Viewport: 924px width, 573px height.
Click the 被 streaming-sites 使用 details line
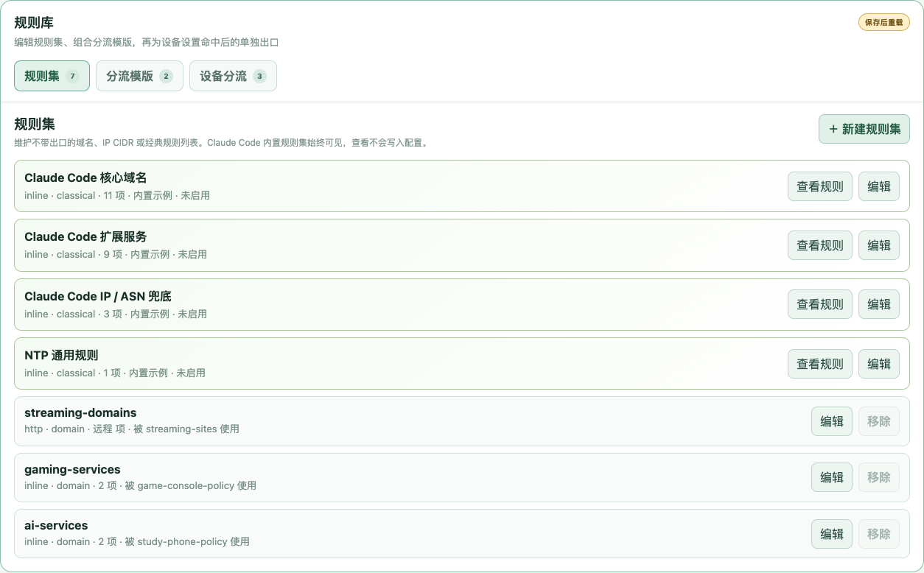[132, 429]
